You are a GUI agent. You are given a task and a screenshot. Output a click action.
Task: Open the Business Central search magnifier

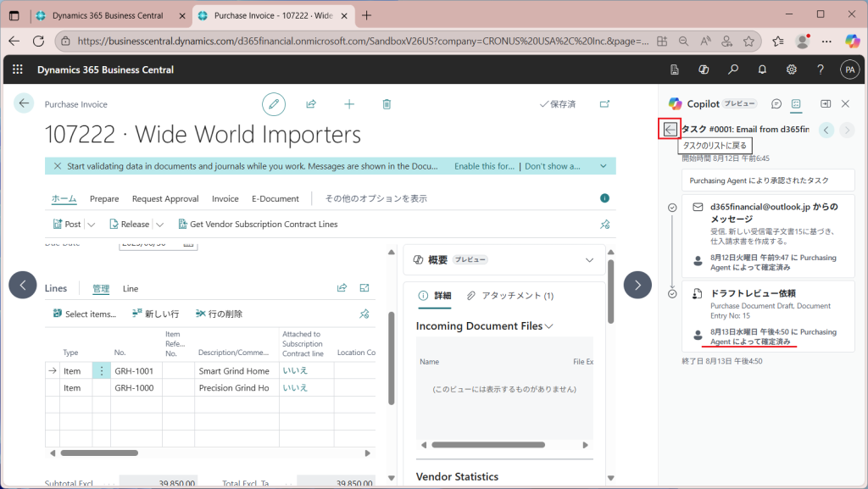pos(733,69)
